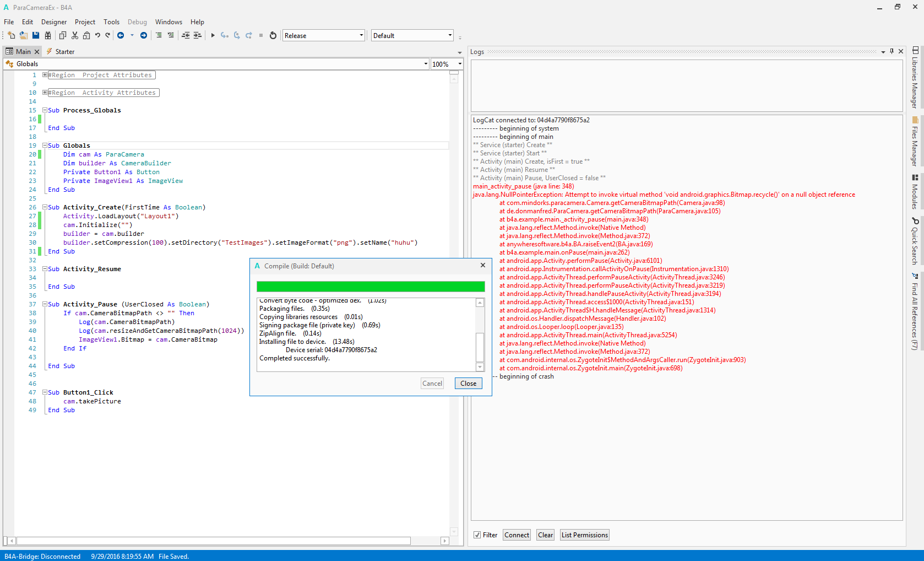Click the Step Out debug icon
This screenshot has height=561, width=924.
click(x=249, y=35)
